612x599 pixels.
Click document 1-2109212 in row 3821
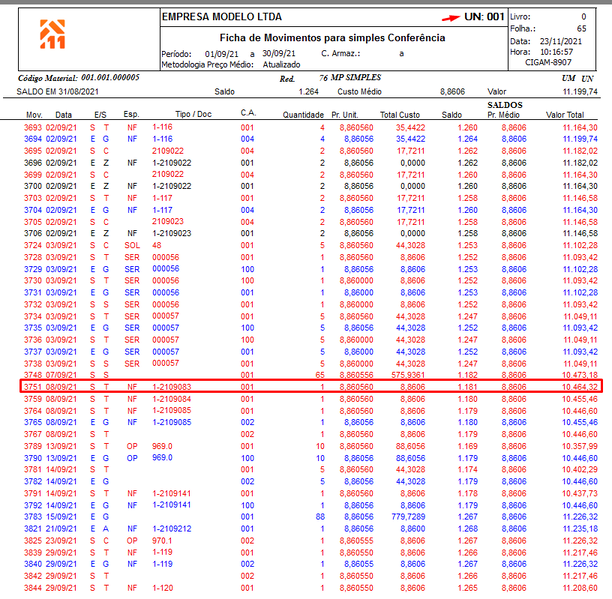[172, 528]
